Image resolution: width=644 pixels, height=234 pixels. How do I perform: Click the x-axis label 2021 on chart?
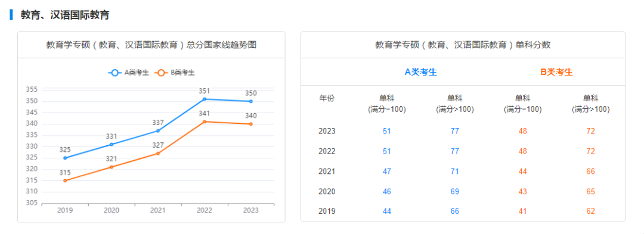point(157,210)
